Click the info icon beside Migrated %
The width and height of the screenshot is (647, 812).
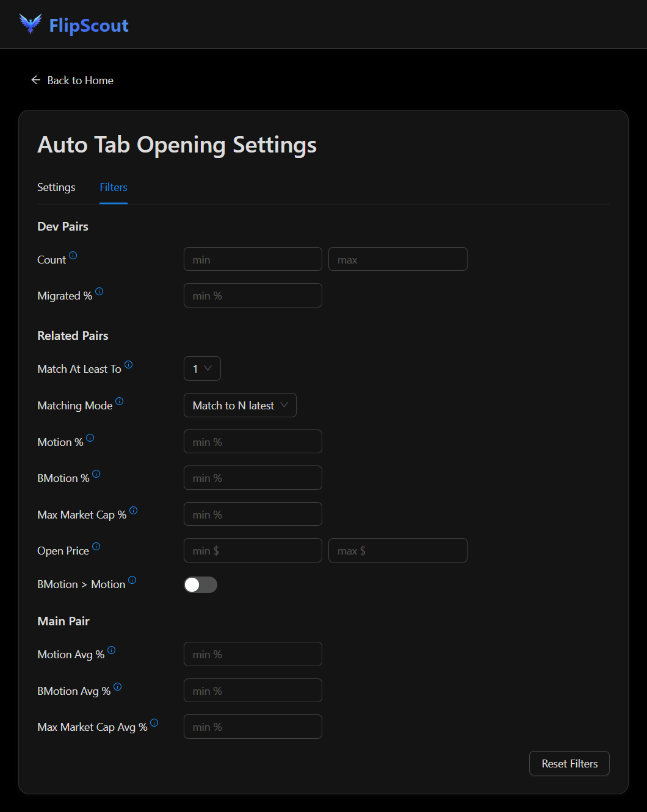[99, 292]
